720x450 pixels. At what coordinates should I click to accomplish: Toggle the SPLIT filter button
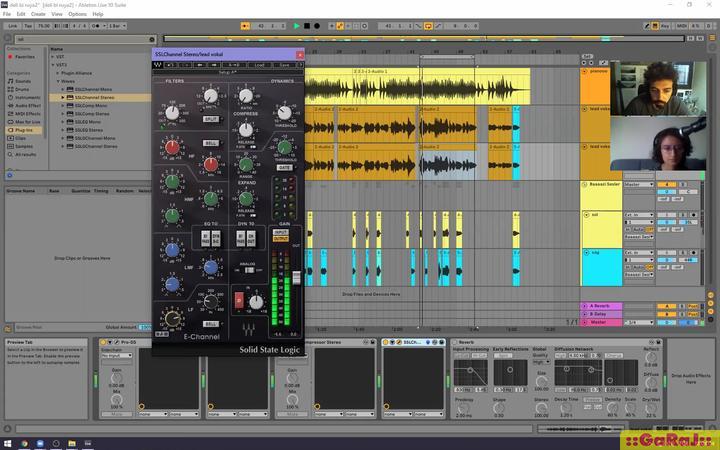click(210, 119)
